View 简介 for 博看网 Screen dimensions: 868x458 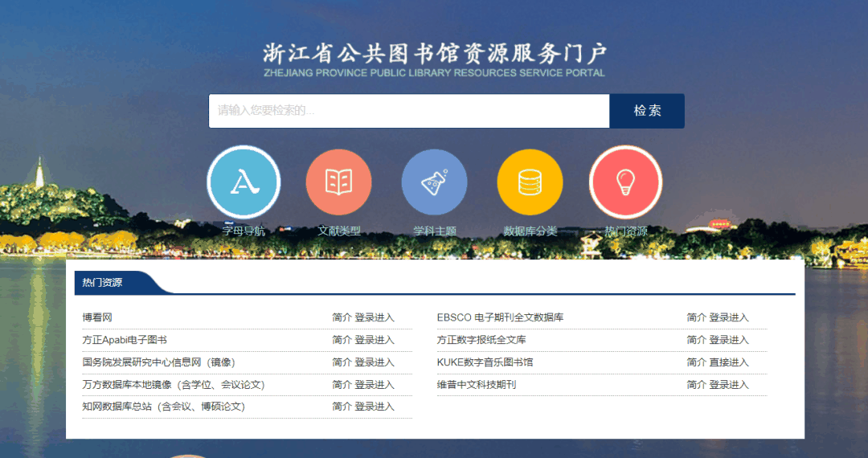[342, 317]
